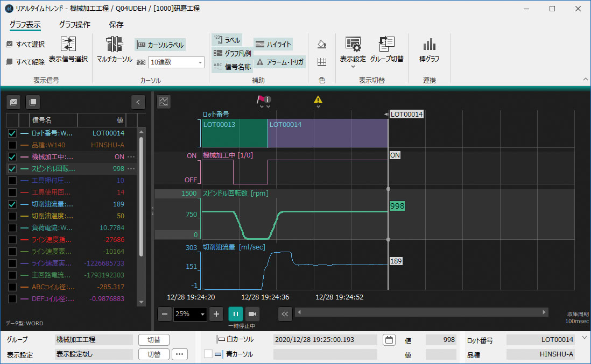Enable the 品種:W140 signal checkbox
Screen dimensions: 591x364
12,145
